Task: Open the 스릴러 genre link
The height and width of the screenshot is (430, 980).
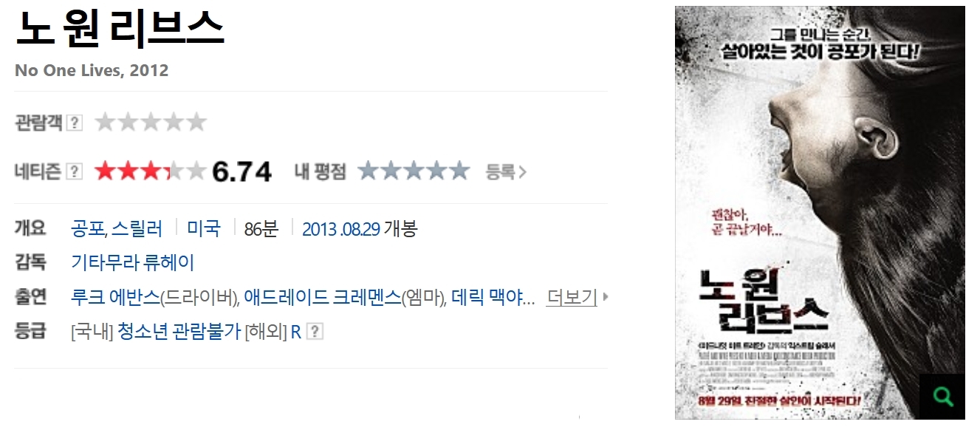Action: (x=137, y=228)
